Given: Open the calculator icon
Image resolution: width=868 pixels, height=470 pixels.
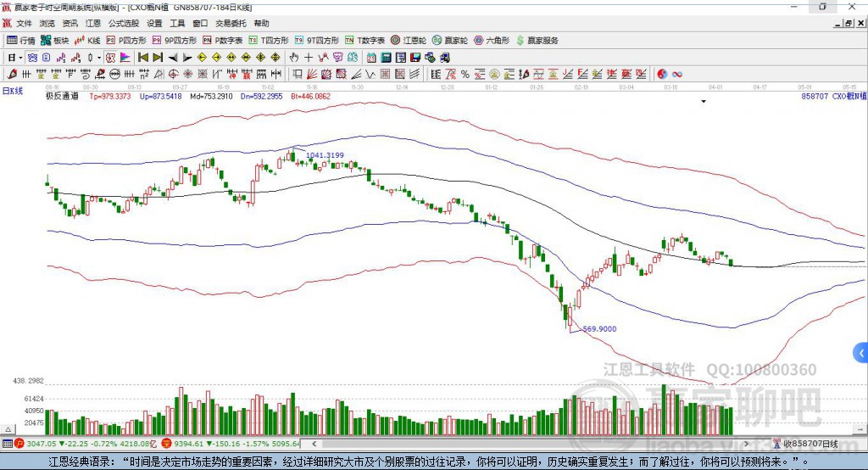Looking at the screenshot, I should (x=386, y=58).
